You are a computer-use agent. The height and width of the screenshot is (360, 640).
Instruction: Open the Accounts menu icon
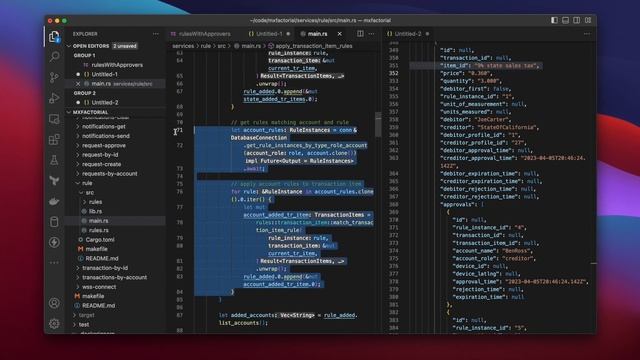click(x=54, y=303)
